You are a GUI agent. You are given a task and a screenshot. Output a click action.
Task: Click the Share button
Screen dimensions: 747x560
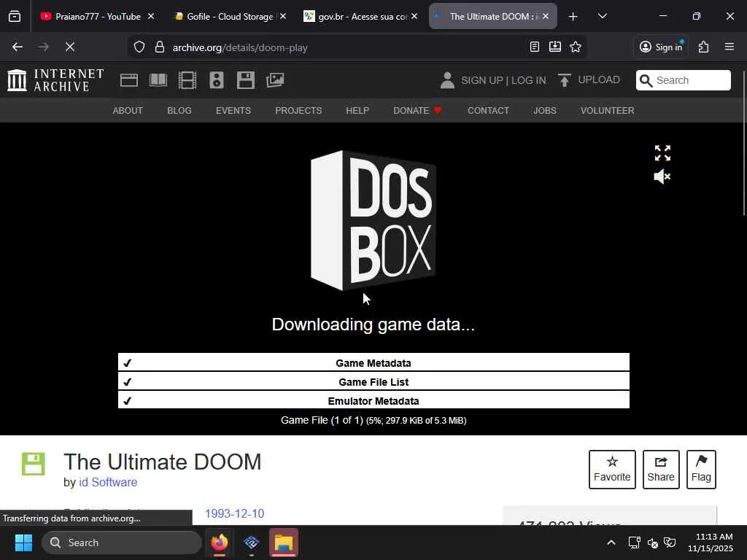click(x=661, y=470)
